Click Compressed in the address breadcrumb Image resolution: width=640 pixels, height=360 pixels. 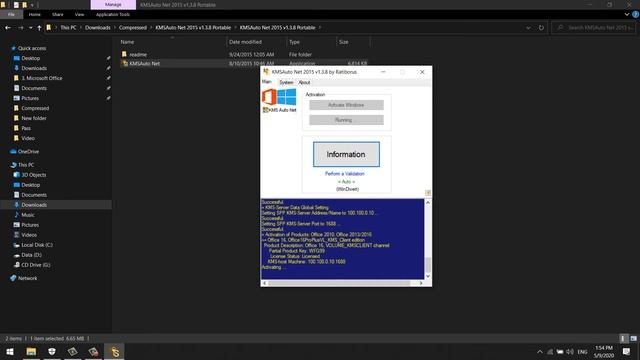pyautogui.click(x=133, y=28)
